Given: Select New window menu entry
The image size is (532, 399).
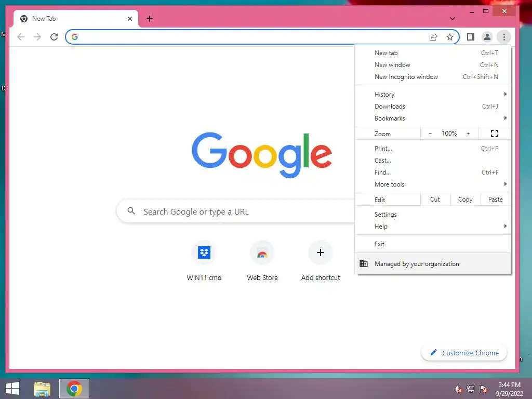Looking at the screenshot, I should coord(433,65).
